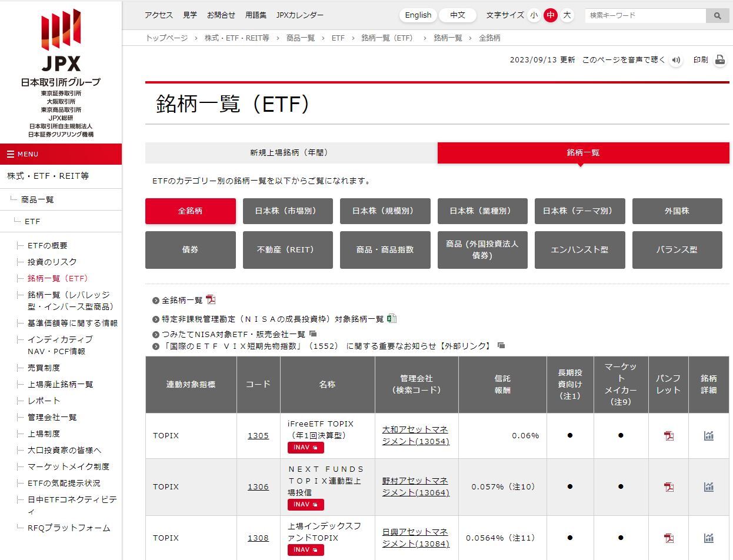Image resolution: width=733 pixels, height=560 pixels.
Task: Open issue detail chart for 1305
Action: (709, 436)
